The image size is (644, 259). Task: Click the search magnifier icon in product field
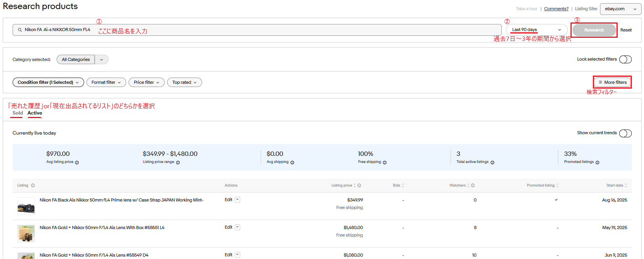pyautogui.click(x=20, y=30)
